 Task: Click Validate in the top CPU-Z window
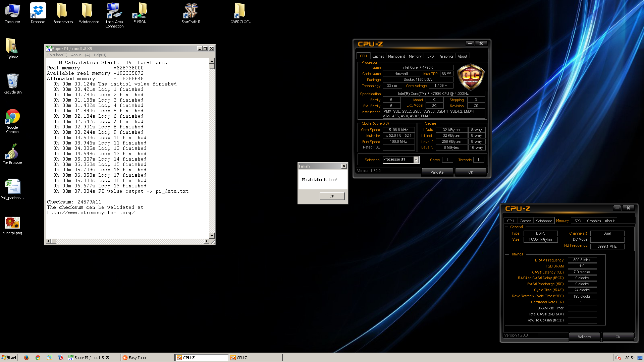(437, 172)
